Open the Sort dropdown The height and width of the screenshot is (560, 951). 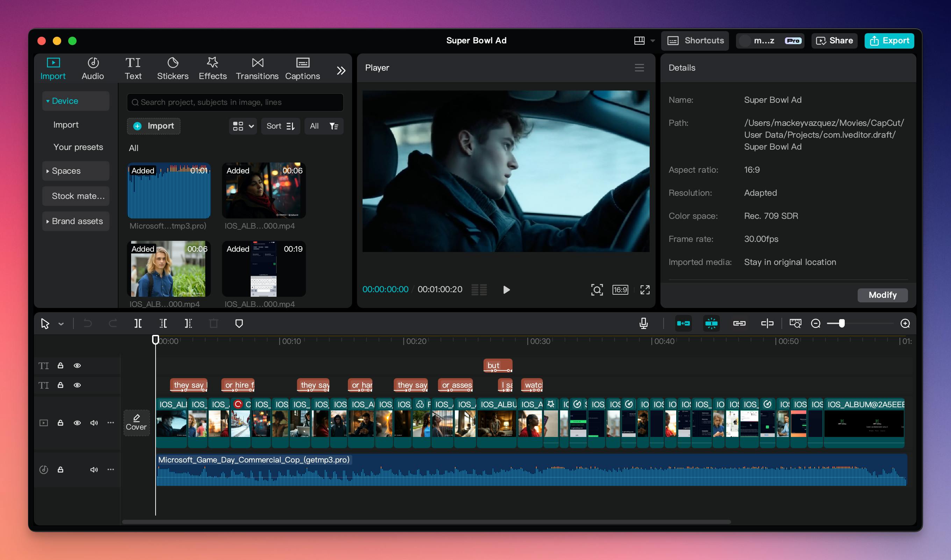pyautogui.click(x=280, y=126)
